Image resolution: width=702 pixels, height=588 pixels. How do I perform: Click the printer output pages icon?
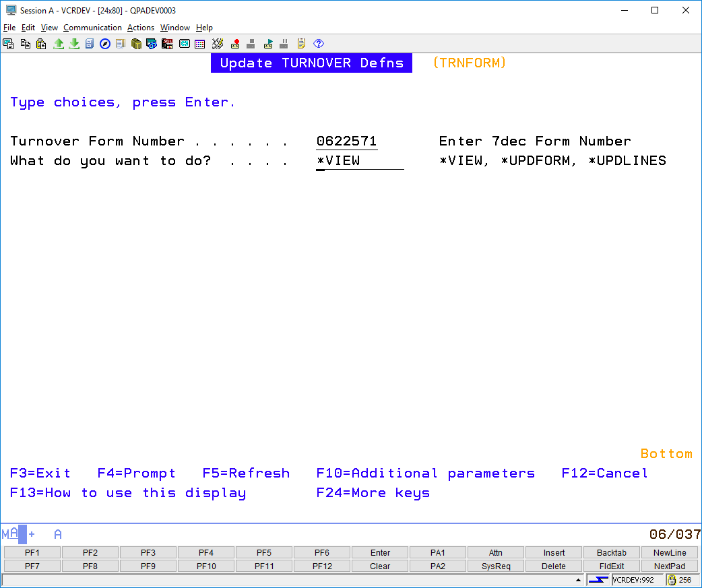point(121,44)
